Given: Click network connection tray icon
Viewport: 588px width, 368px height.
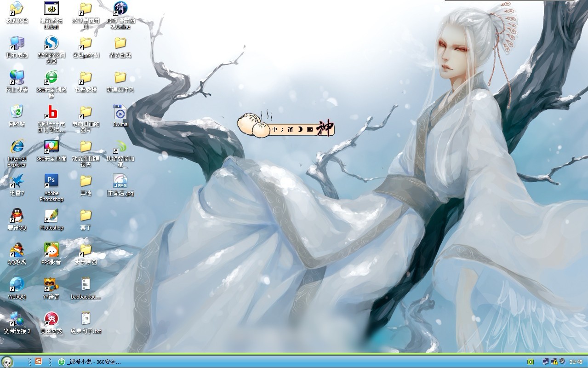Looking at the screenshot, I should pyautogui.click(x=546, y=362).
